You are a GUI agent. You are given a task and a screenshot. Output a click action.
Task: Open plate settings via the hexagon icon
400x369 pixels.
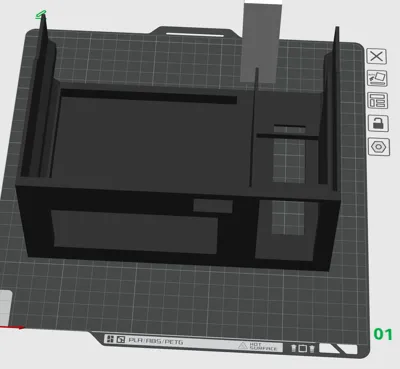pyautogui.click(x=379, y=147)
